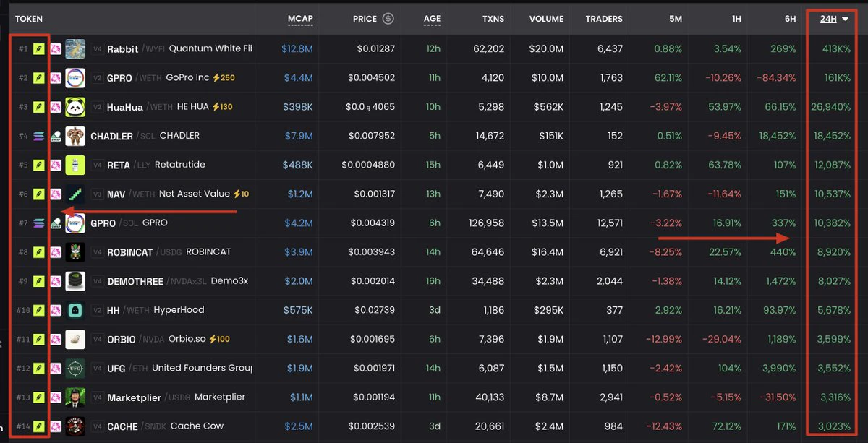Click the panda logo of the HuaHua token
The height and width of the screenshot is (443, 868).
coord(75,107)
